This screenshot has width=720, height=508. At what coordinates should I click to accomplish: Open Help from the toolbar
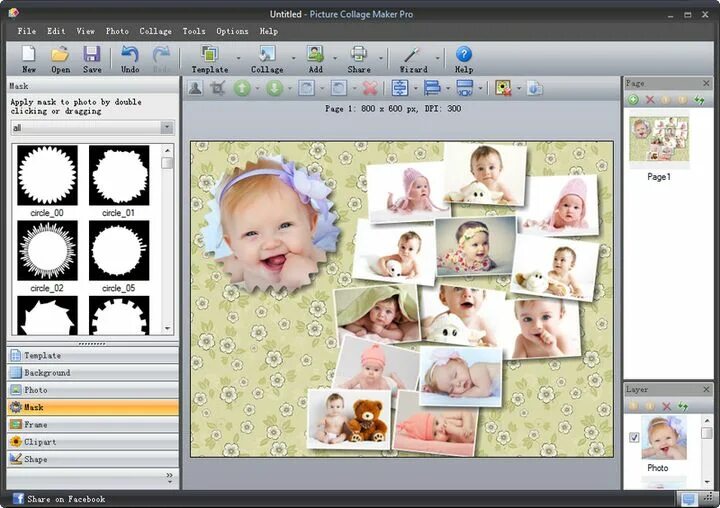tap(464, 59)
